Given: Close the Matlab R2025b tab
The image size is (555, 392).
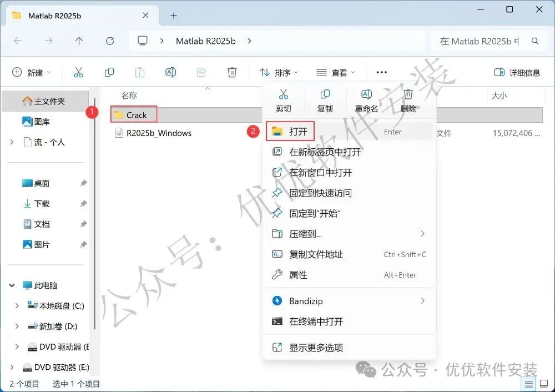Looking at the screenshot, I should (x=145, y=15).
